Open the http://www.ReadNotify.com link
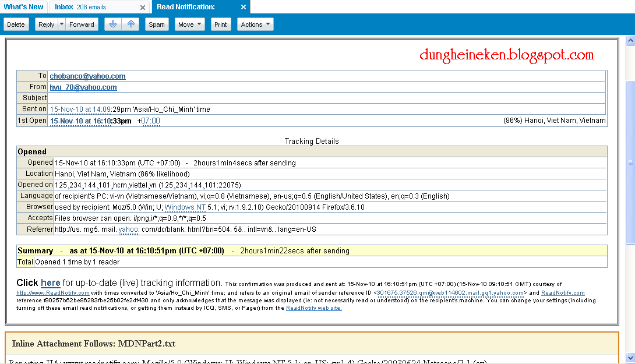 (52, 293)
